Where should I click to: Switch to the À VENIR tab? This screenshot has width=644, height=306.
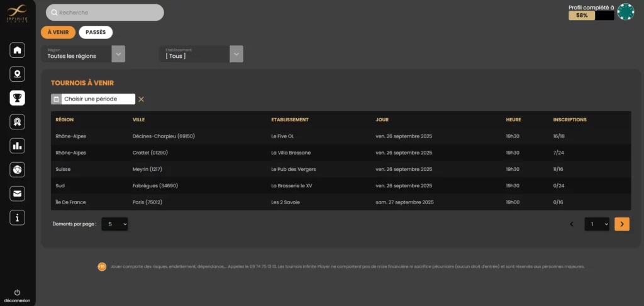tap(58, 32)
